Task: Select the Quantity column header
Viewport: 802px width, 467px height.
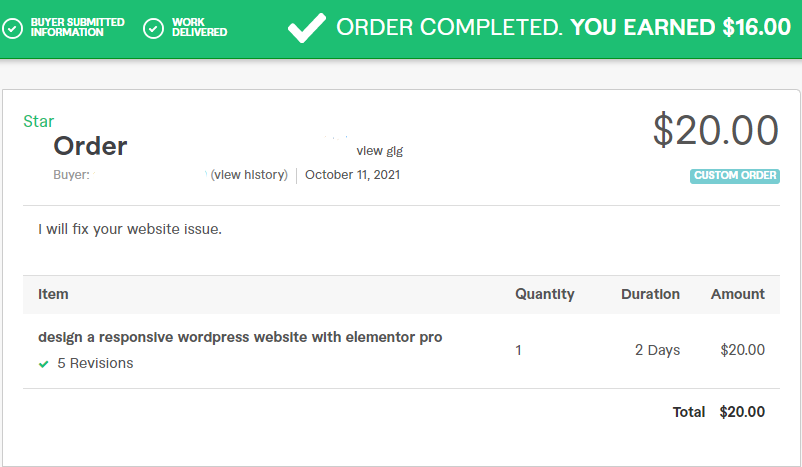Action: point(544,294)
